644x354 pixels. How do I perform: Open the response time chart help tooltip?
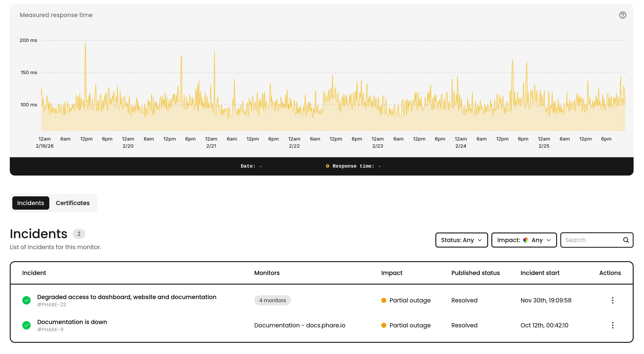tap(623, 15)
